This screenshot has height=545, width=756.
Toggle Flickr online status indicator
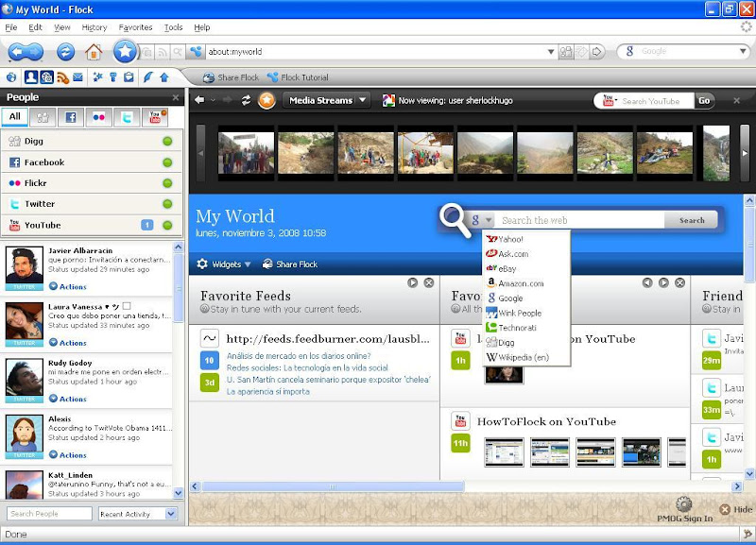click(167, 183)
